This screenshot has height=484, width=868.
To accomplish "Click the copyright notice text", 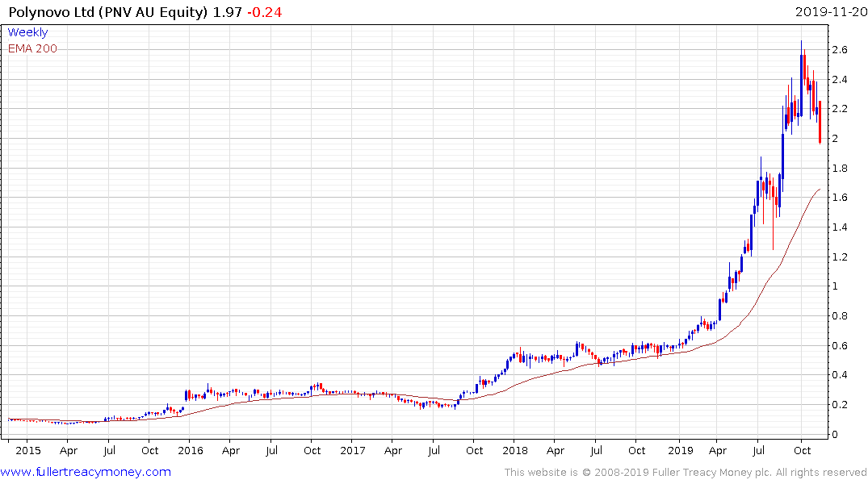I will pos(686,473).
